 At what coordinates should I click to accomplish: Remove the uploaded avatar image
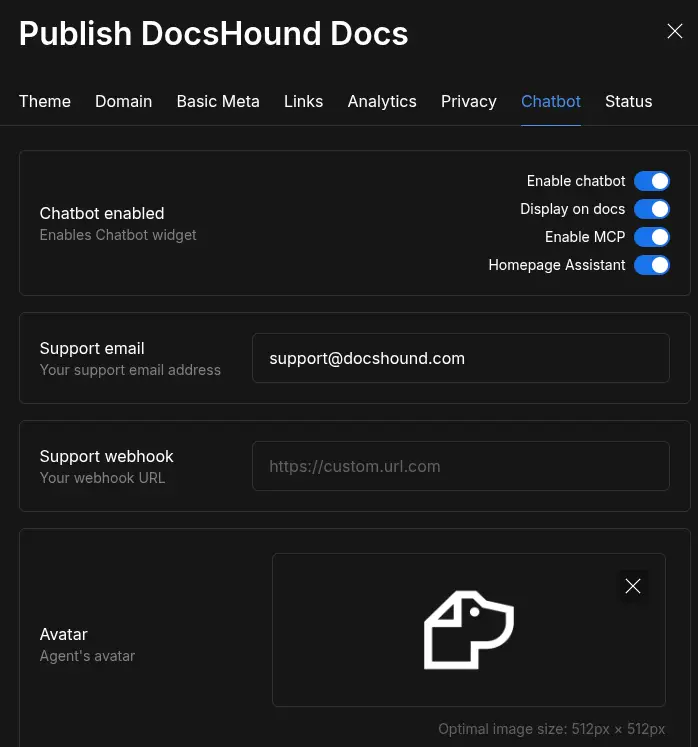[x=633, y=586]
